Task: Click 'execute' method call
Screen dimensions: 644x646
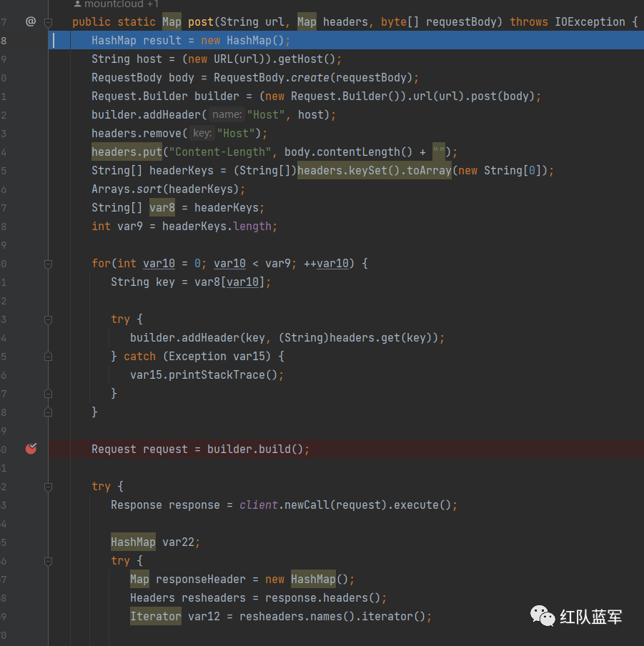Action: tap(416, 505)
